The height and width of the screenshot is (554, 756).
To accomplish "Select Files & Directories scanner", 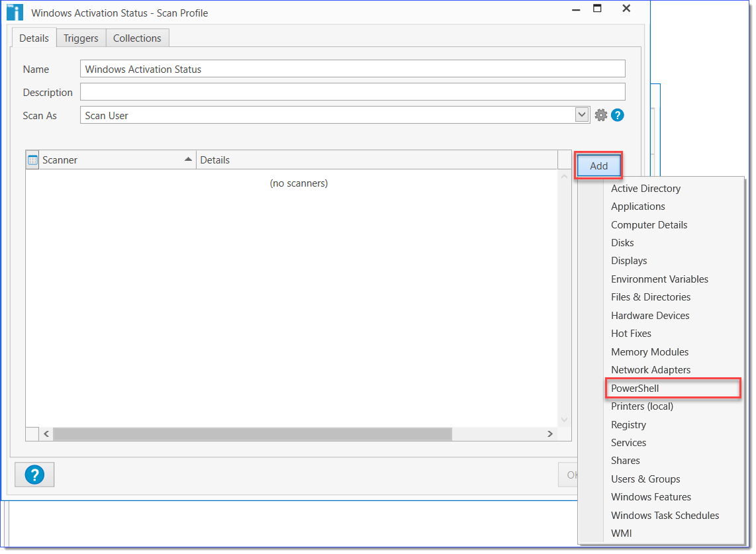I will (x=650, y=297).
